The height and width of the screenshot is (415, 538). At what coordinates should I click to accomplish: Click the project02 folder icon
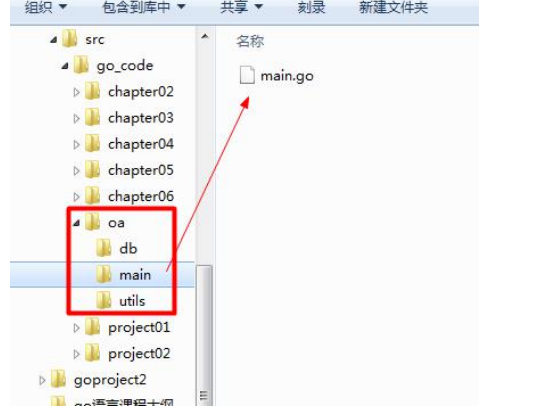point(92,353)
